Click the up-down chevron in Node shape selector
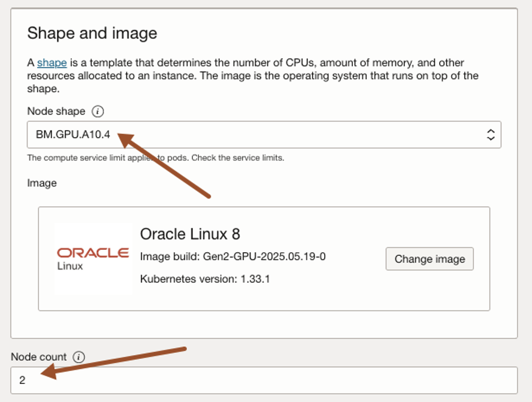This screenshot has height=402, width=532. tap(491, 135)
